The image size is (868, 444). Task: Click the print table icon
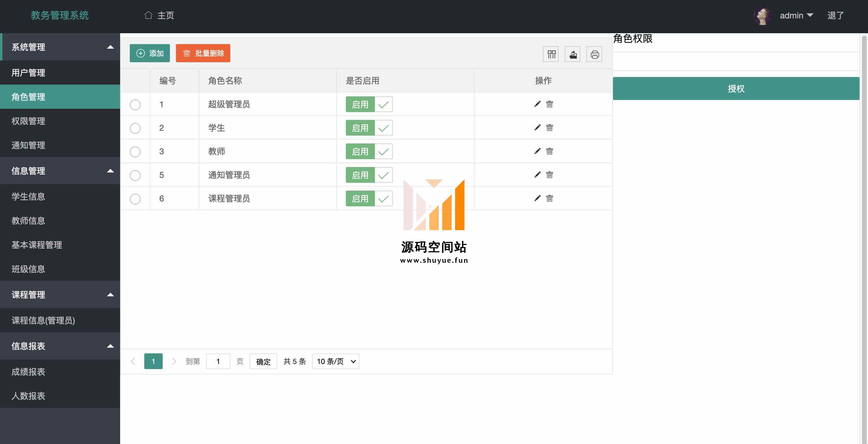[594, 54]
